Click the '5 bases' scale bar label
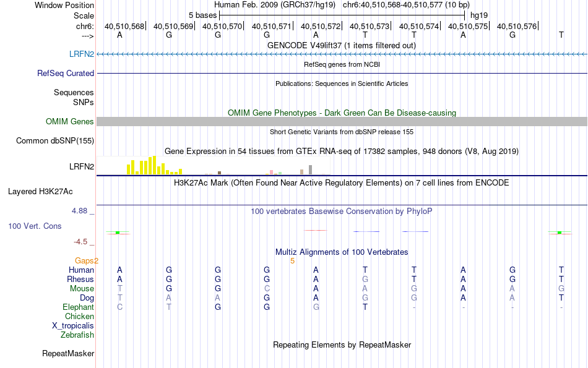 click(202, 15)
